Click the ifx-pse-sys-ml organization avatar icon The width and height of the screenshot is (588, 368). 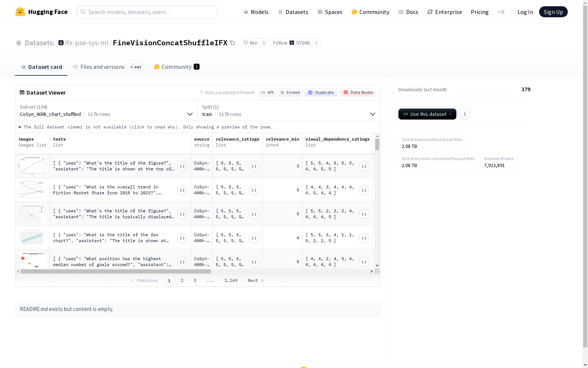[x=61, y=43]
